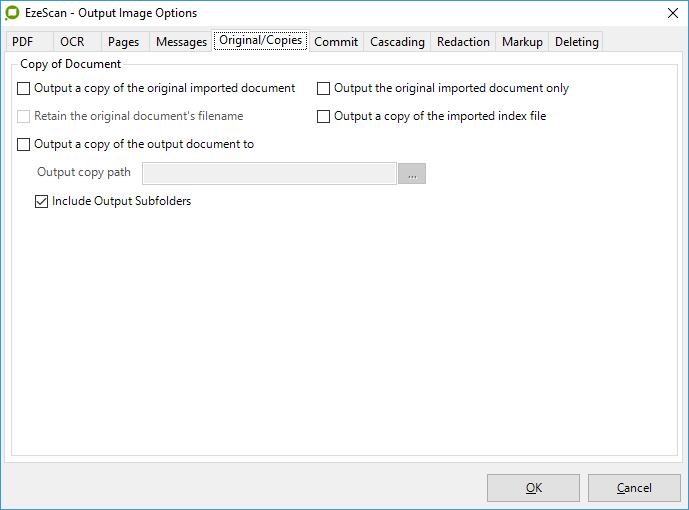The height and width of the screenshot is (510, 689).
Task: Switch to the Cascading tab
Action: pyautogui.click(x=397, y=42)
